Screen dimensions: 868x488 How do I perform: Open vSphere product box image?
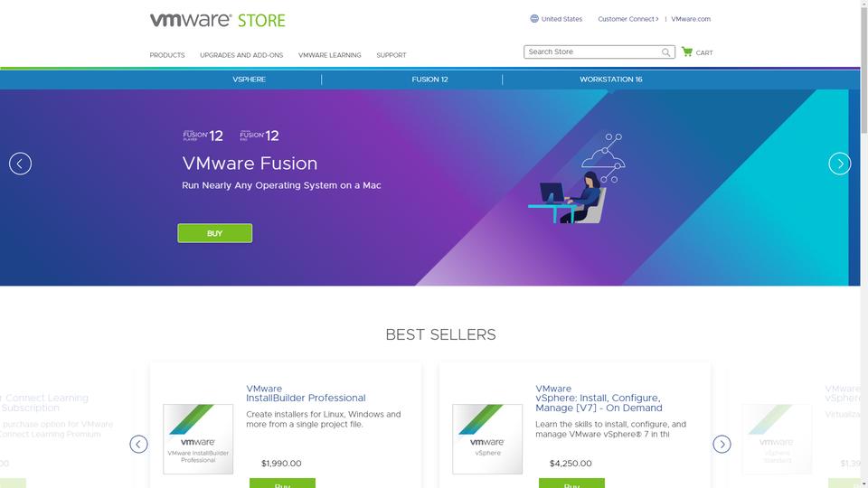487,439
